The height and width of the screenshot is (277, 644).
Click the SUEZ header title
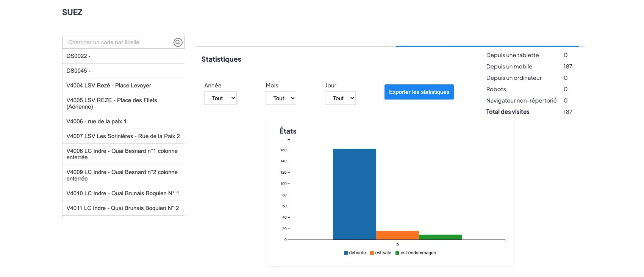(x=72, y=12)
